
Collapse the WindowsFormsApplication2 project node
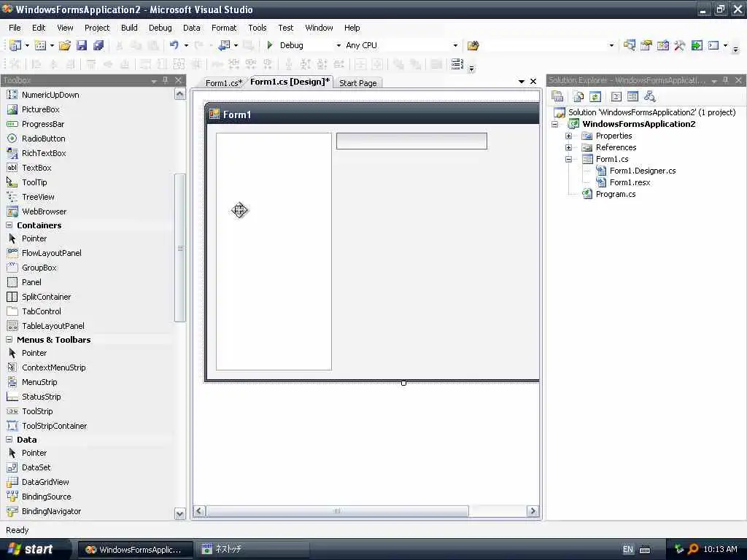[x=554, y=124]
